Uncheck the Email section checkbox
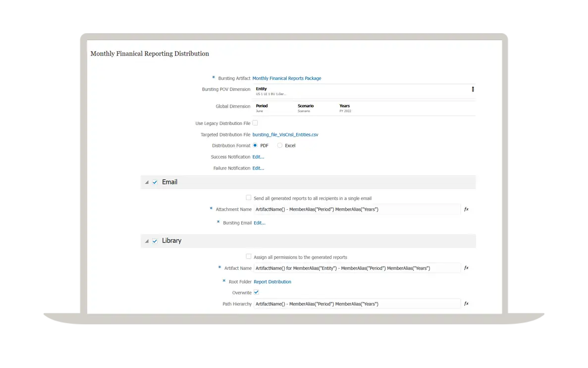This screenshot has height=368, width=588. (x=155, y=182)
